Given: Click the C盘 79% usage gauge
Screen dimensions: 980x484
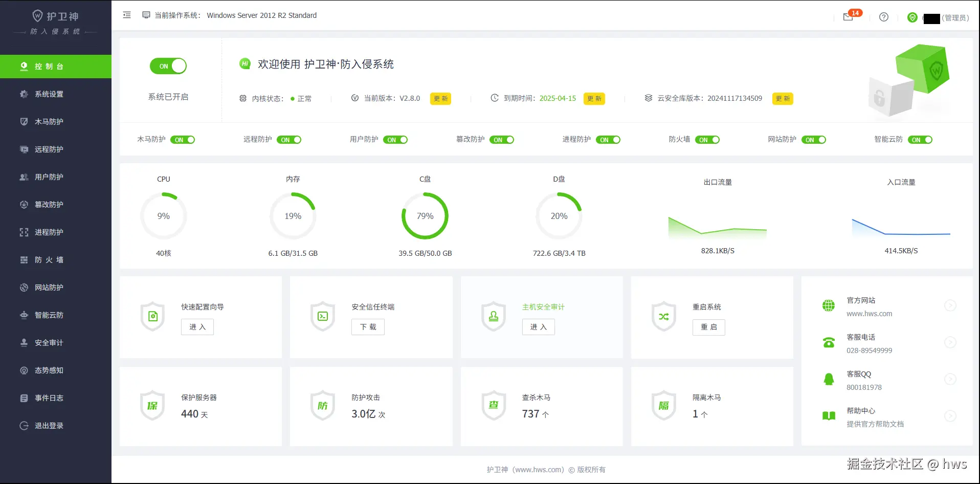Looking at the screenshot, I should pos(425,216).
